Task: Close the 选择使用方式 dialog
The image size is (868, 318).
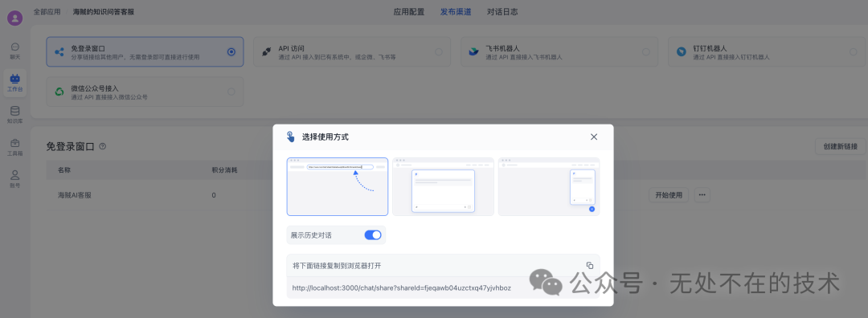Action: pyautogui.click(x=594, y=137)
